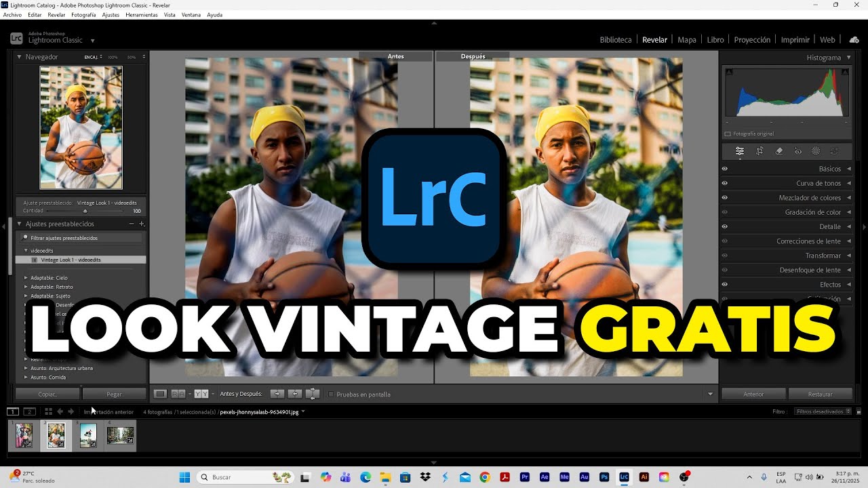868x488 pixels.
Task: Toggle Detalle panel eye icon
Action: click(x=724, y=226)
